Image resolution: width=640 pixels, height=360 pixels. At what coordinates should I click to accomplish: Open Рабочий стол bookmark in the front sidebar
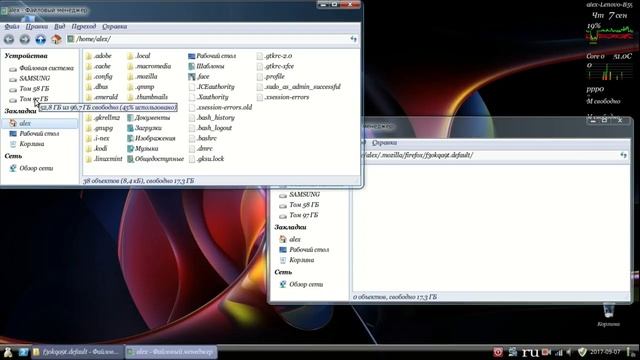tap(34, 133)
